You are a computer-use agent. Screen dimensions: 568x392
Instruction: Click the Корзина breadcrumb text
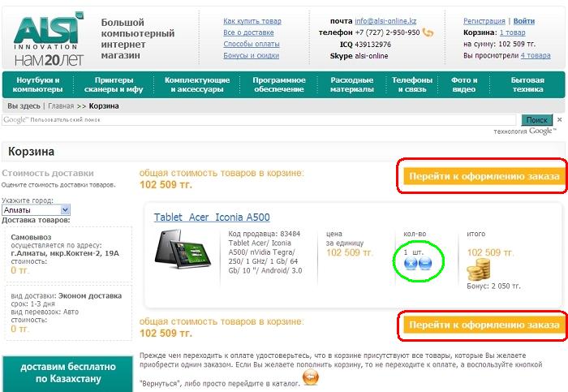point(104,106)
